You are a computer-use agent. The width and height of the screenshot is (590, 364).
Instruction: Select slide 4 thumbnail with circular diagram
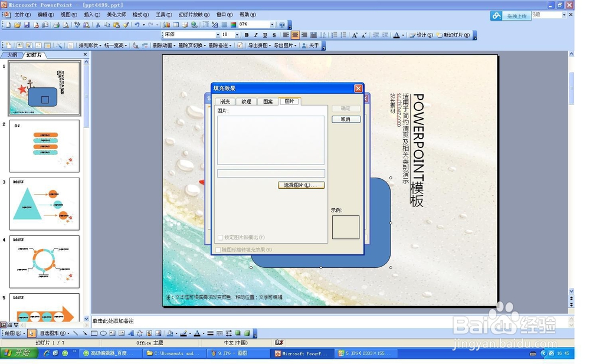coord(44,262)
